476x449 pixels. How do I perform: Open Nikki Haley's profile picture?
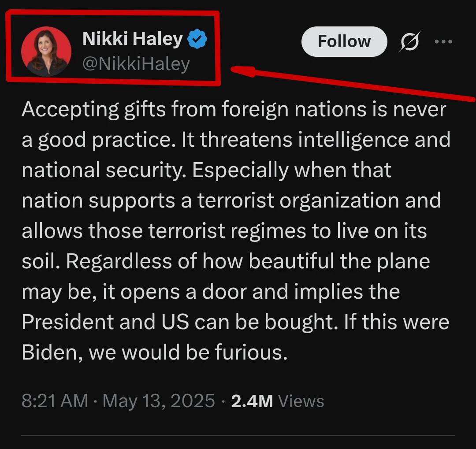pyautogui.click(x=46, y=51)
